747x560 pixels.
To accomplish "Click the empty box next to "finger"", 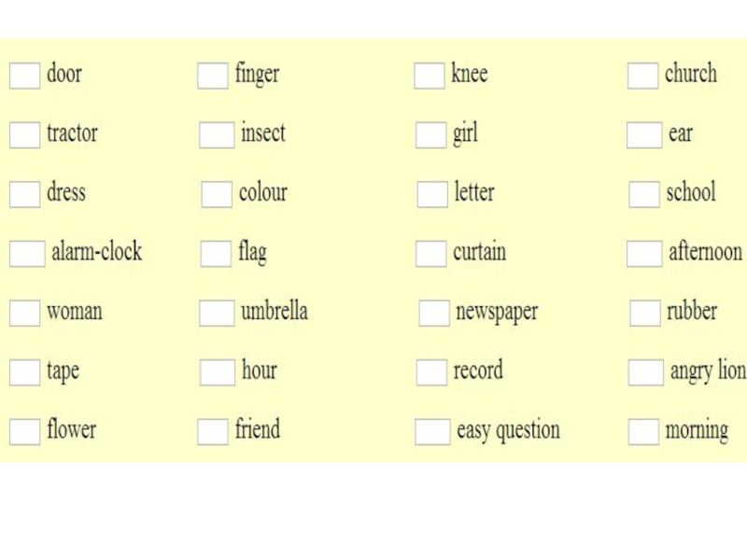I will (212, 76).
